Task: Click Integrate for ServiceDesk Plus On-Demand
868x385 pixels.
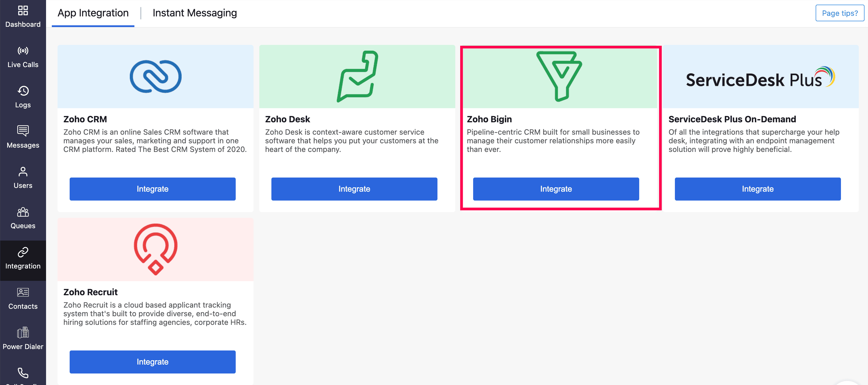Action: [x=757, y=189]
